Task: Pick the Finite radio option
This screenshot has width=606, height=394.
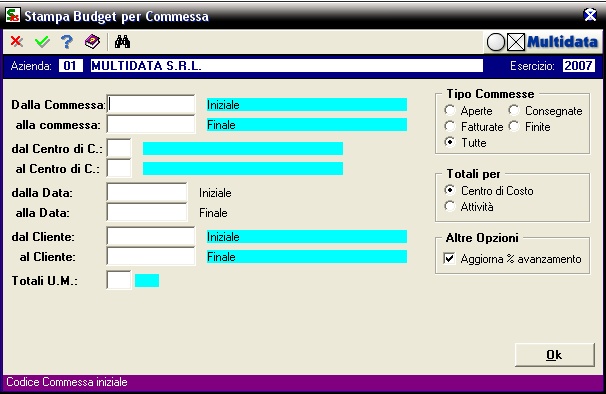Action: [x=514, y=126]
